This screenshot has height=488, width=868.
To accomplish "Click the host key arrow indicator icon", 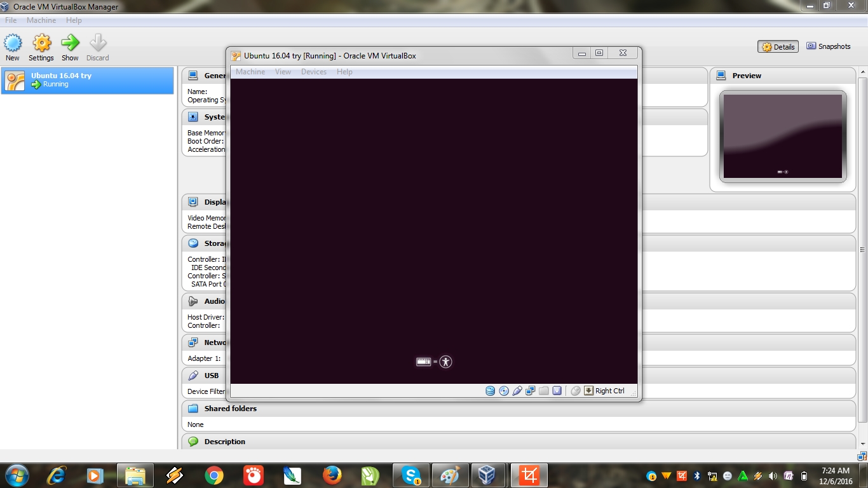I will pos(588,391).
